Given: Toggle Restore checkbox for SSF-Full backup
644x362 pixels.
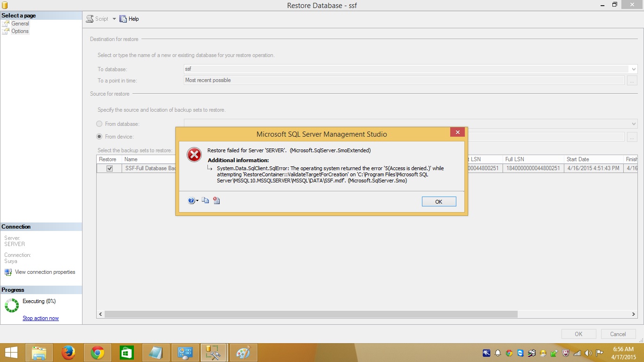Looking at the screenshot, I should pyautogui.click(x=109, y=168).
